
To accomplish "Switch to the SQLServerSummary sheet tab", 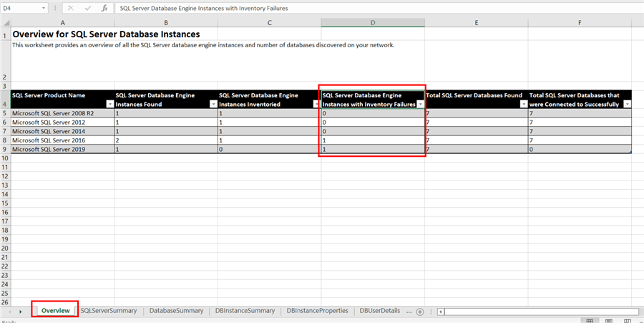I will 109,311.
